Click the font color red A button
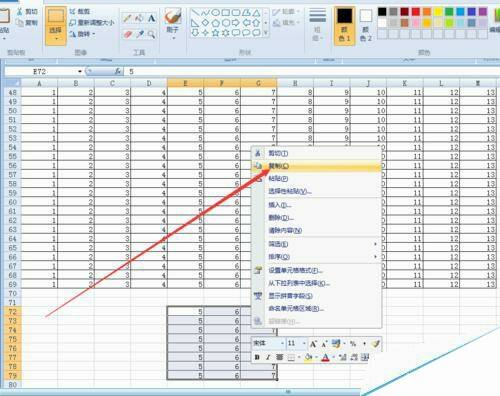Viewport: 500px width, 396px height. 326,357
